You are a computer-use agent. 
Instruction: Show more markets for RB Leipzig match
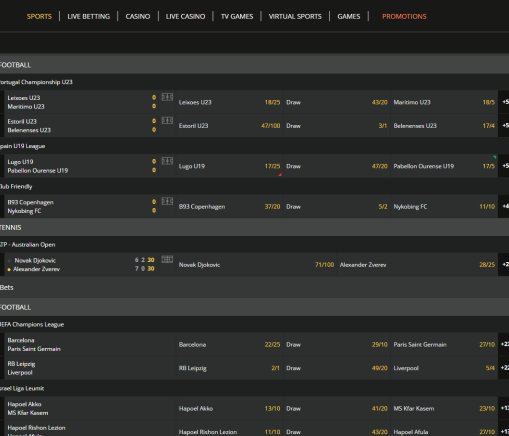tap(504, 368)
